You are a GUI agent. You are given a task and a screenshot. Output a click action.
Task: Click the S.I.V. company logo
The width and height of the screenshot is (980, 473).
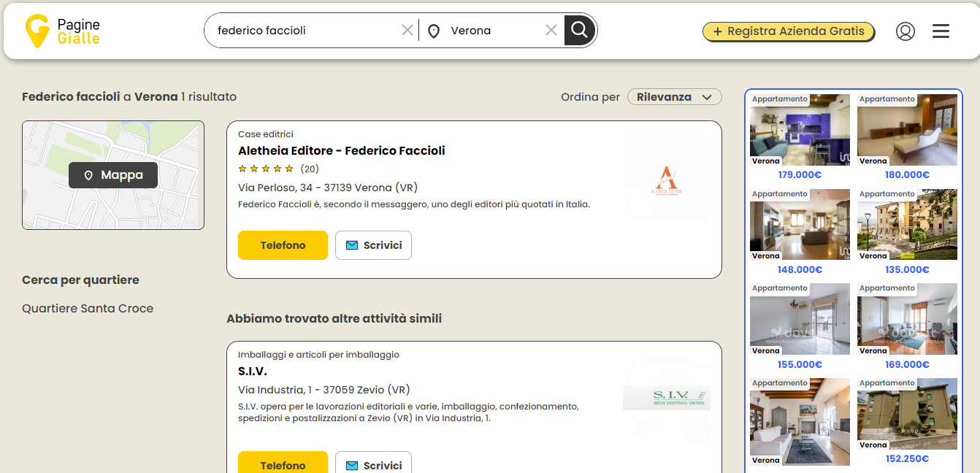(666, 399)
